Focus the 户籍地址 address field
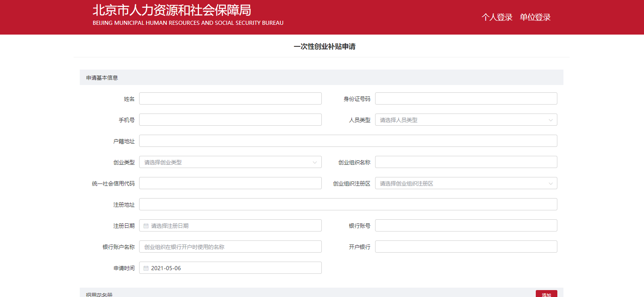The height and width of the screenshot is (297, 644). 348,141
